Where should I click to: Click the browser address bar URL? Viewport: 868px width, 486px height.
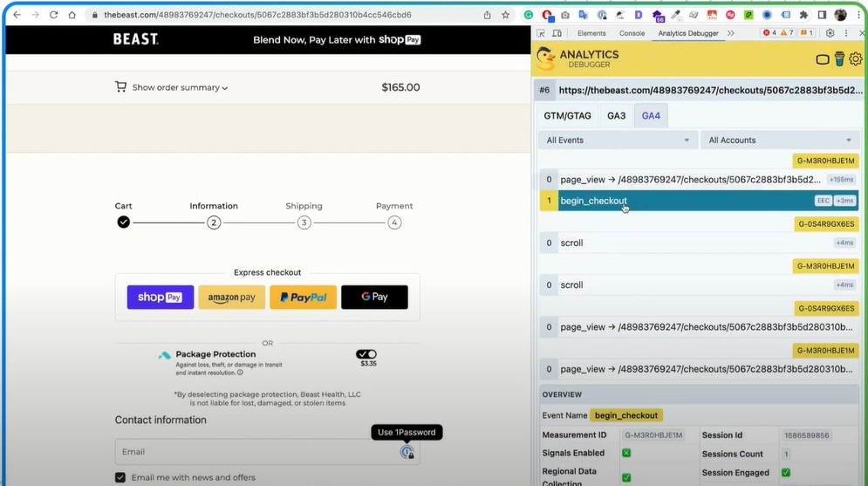pos(257,15)
